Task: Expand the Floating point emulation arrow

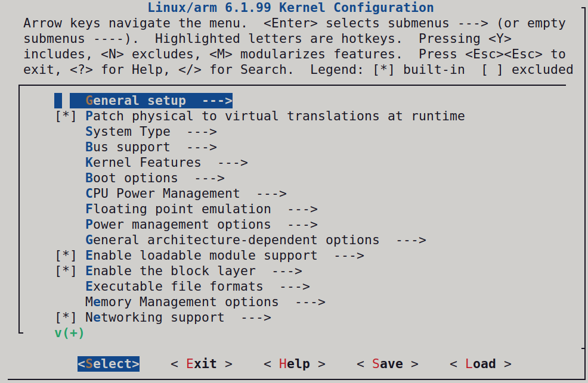Action: [302, 209]
